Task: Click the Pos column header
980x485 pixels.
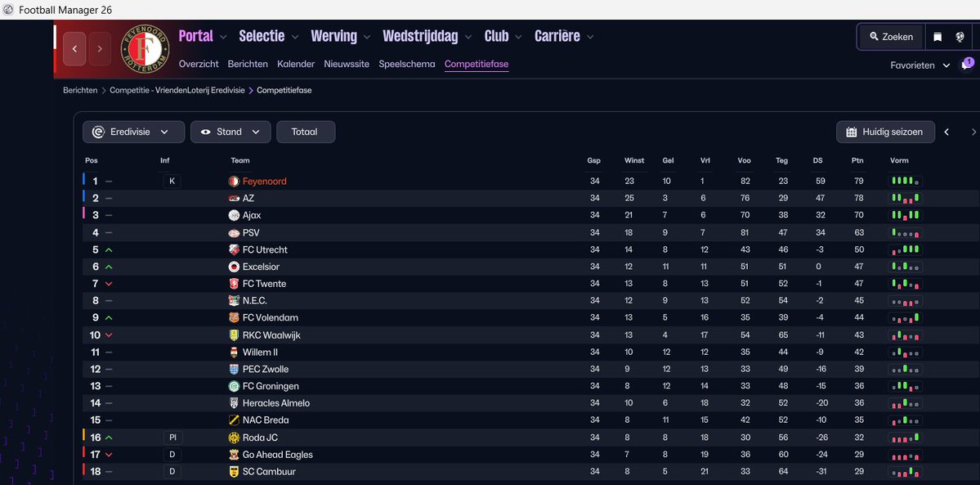Action: point(92,161)
